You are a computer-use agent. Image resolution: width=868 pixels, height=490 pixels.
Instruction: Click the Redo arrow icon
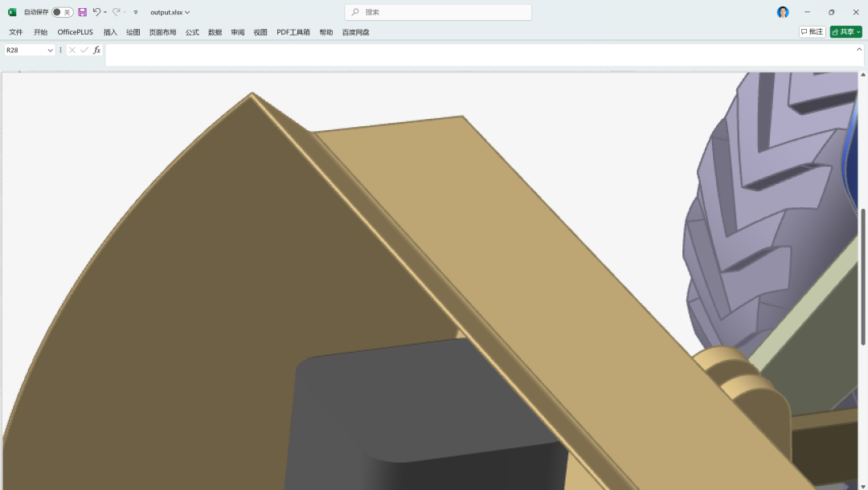coord(117,11)
